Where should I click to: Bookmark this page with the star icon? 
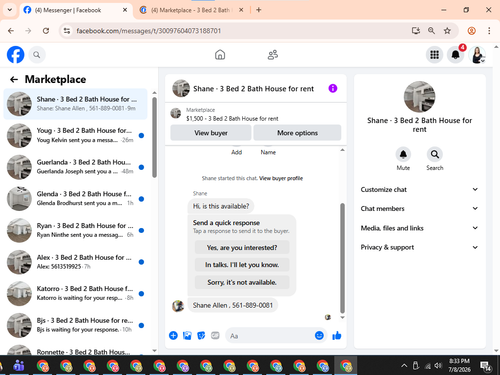pos(447,31)
